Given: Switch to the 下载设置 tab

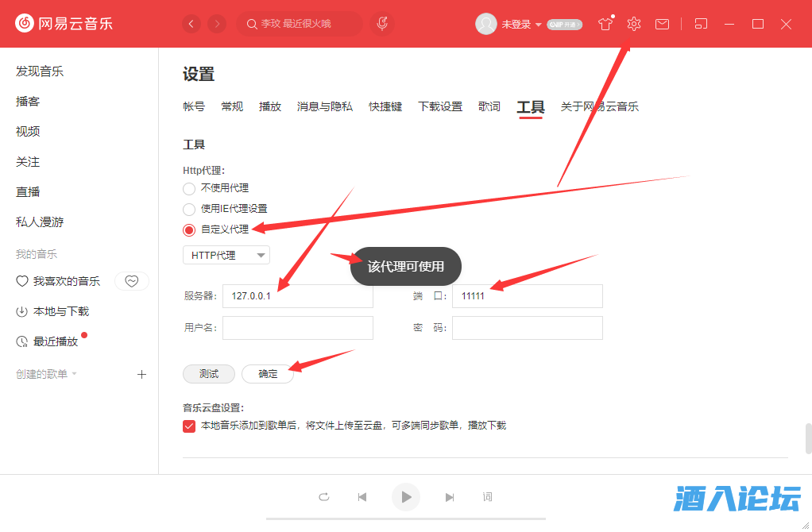Looking at the screenshot, I should coord(440,106).
